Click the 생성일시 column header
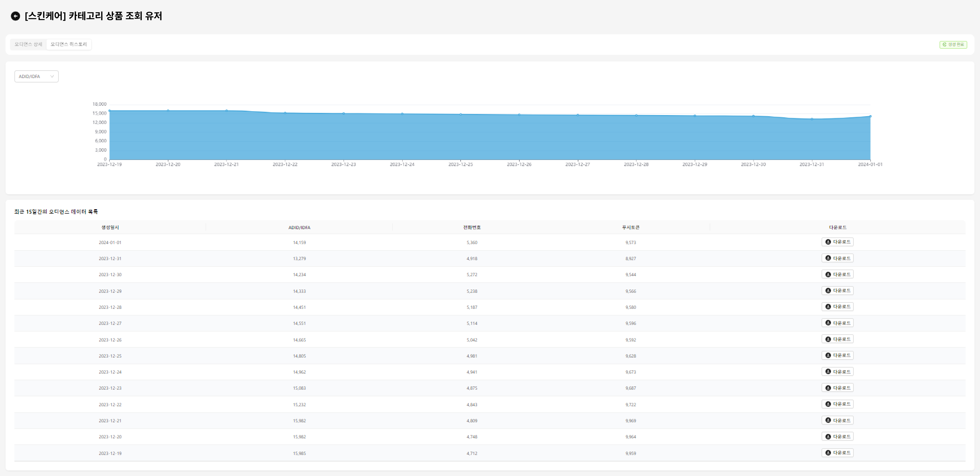Image resolution: width=980 pixels, height=476 pixels. point(110,227)
